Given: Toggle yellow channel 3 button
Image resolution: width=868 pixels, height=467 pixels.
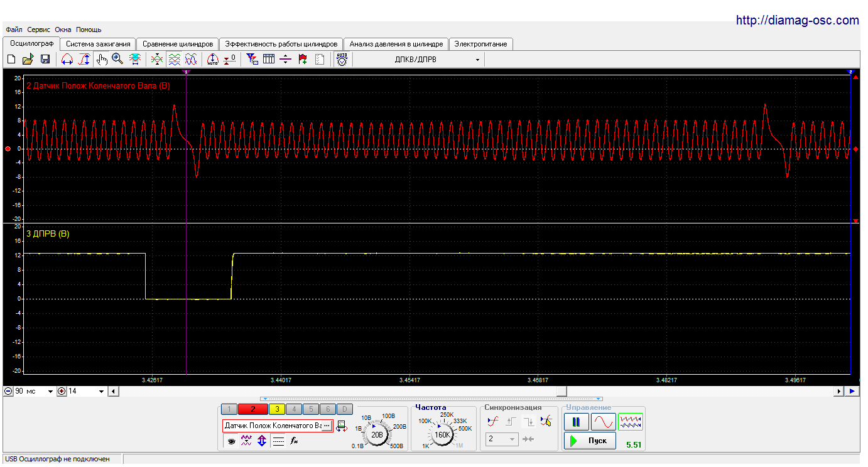Looking at the screenshot, I should tap(277, 409).
